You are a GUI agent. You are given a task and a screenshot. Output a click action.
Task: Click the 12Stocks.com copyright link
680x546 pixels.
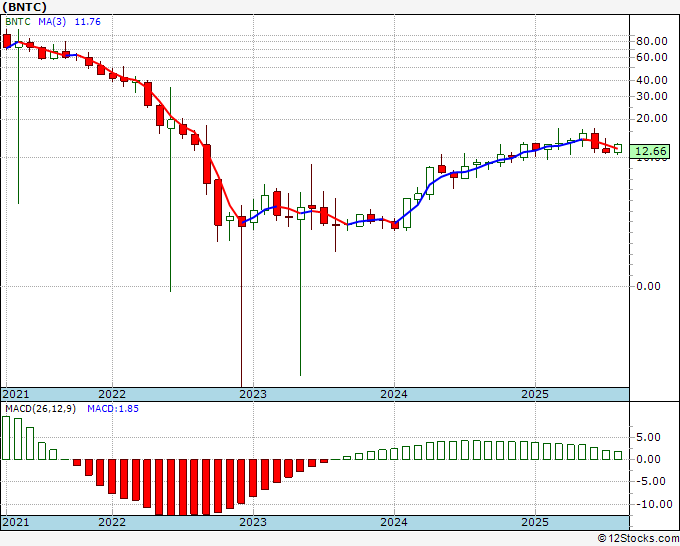[638, 539]
